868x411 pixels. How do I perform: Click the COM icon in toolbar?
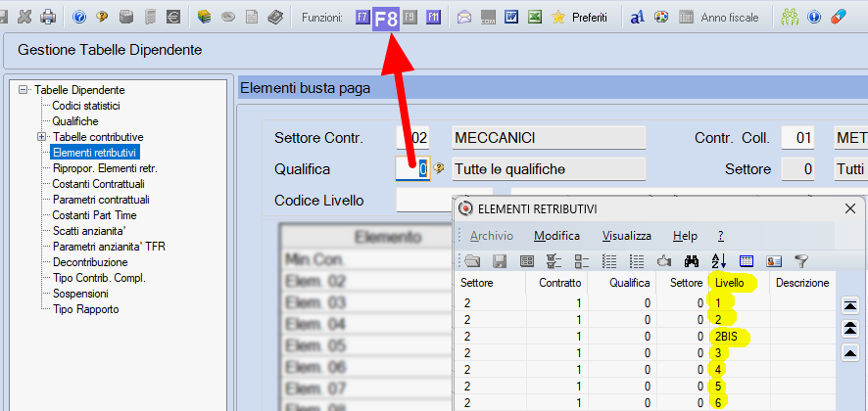tap(487, 18)
